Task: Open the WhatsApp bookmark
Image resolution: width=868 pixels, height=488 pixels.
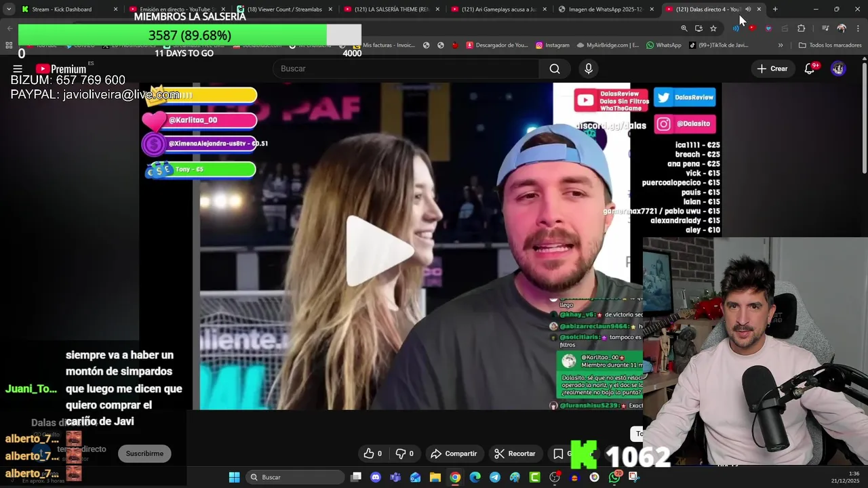Action: [663, 45]
